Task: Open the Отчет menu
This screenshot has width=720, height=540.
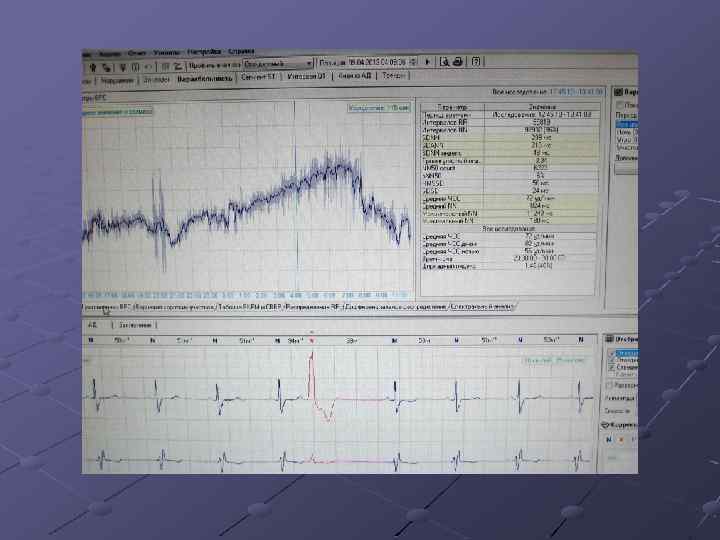Action: pos(136,53)
